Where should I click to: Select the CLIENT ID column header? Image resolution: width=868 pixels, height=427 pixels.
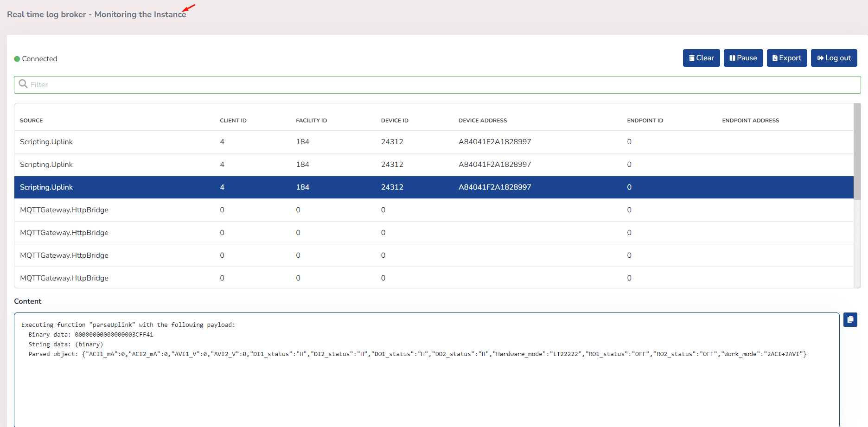233,121
